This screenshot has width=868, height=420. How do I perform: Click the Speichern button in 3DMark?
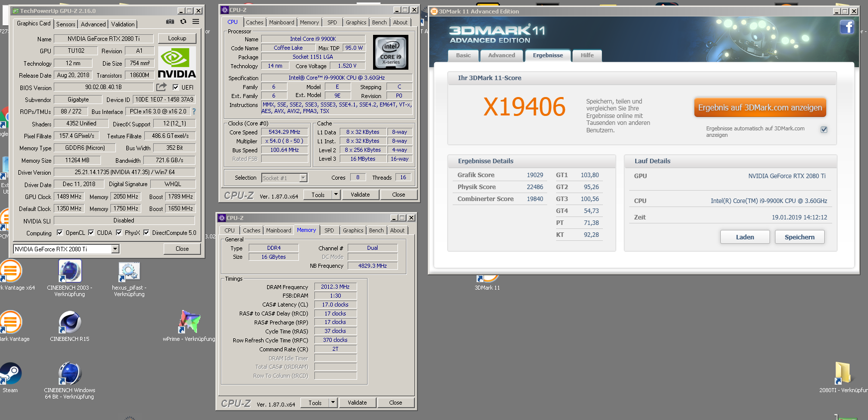(799, 237)
